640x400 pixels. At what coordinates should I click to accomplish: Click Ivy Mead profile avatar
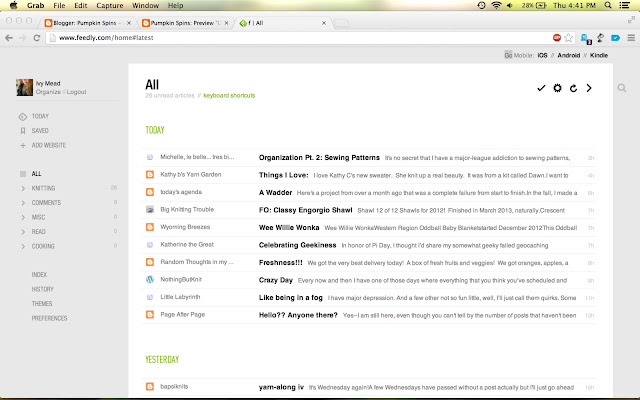(x=24, y=87)
